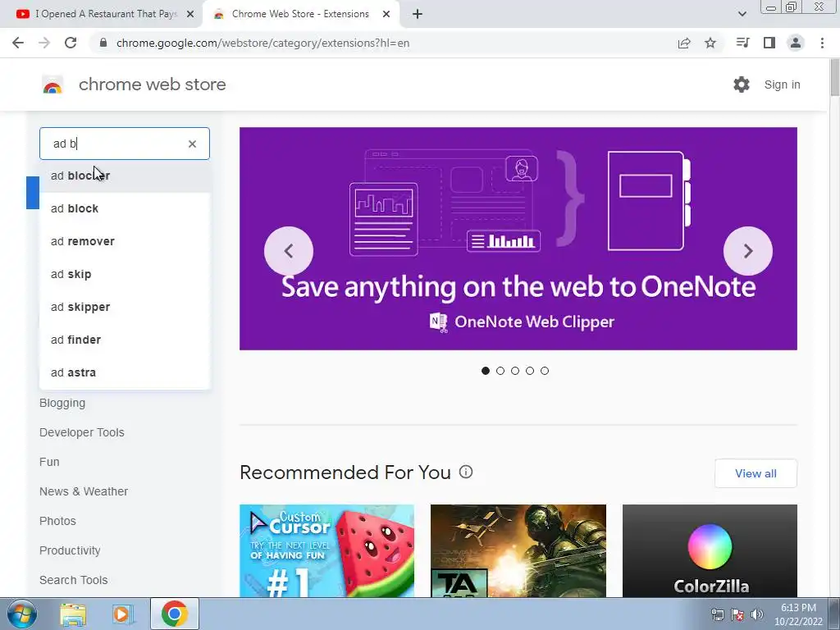Screen dimensions: 840x630
Task: Click the address bar URL
Action: 262,43
